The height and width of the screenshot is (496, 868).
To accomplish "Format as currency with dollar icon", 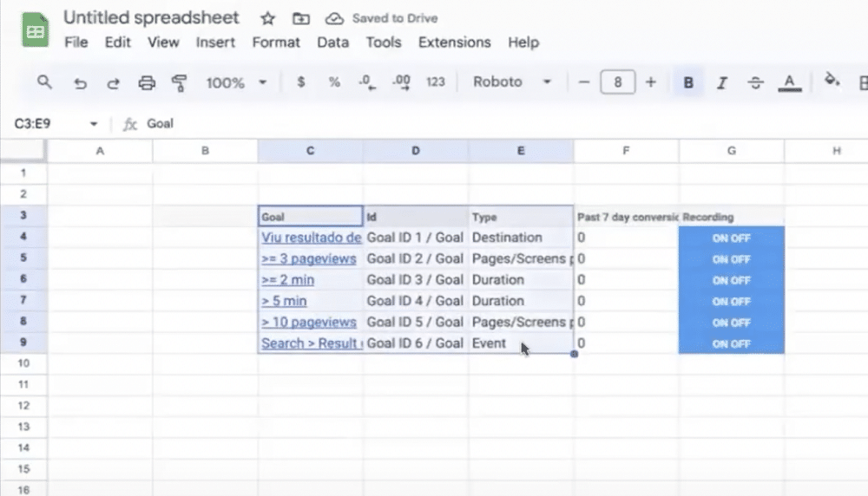I will pos(300,82).
